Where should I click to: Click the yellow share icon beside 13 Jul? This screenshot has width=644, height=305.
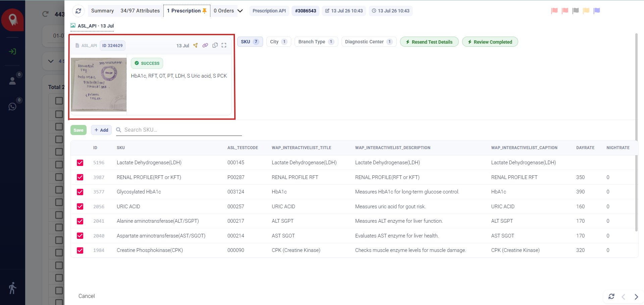pos(195,45)
